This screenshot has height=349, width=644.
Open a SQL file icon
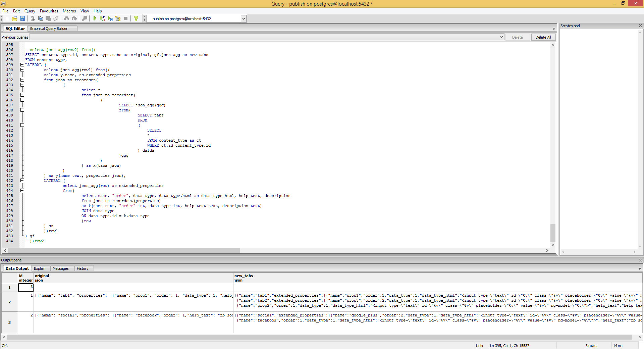point(15,18)
